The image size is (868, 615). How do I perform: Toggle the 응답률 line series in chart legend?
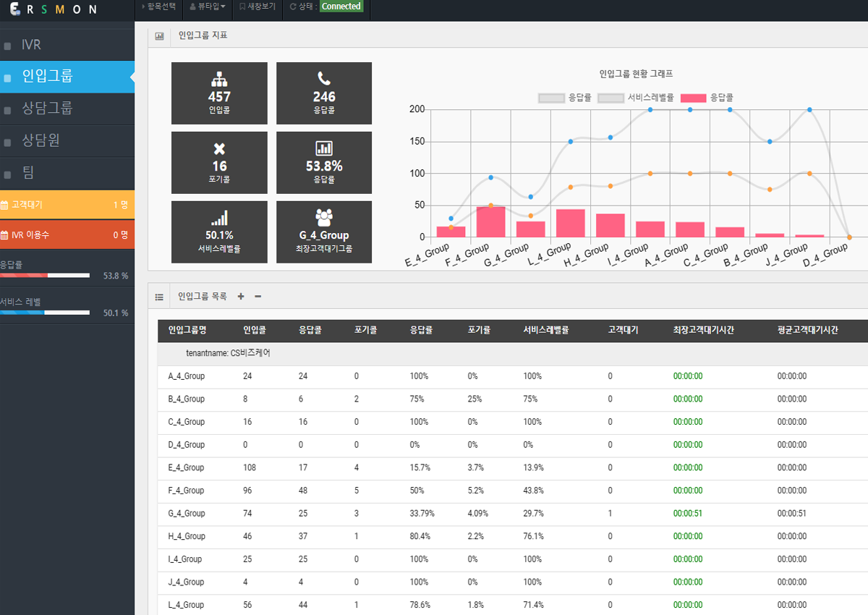pos(565,98)
